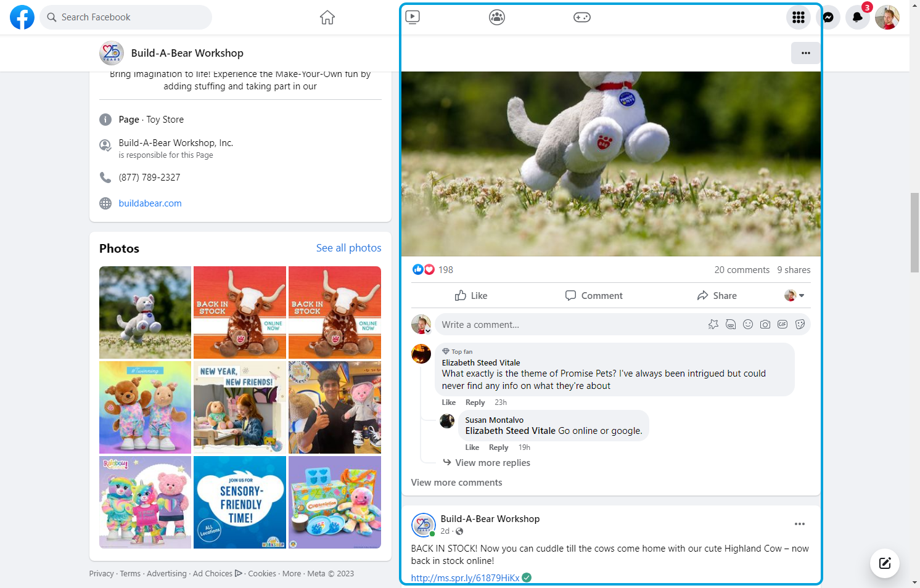Click the Search Facebook field
This screenshot has height=588, width=920.
(x=126, y=17)
